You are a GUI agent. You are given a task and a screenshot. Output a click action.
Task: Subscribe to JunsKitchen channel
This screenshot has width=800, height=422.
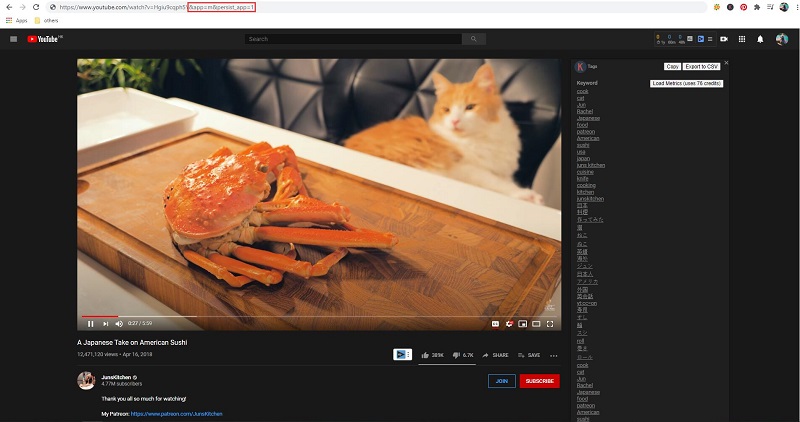pos(539,381)
